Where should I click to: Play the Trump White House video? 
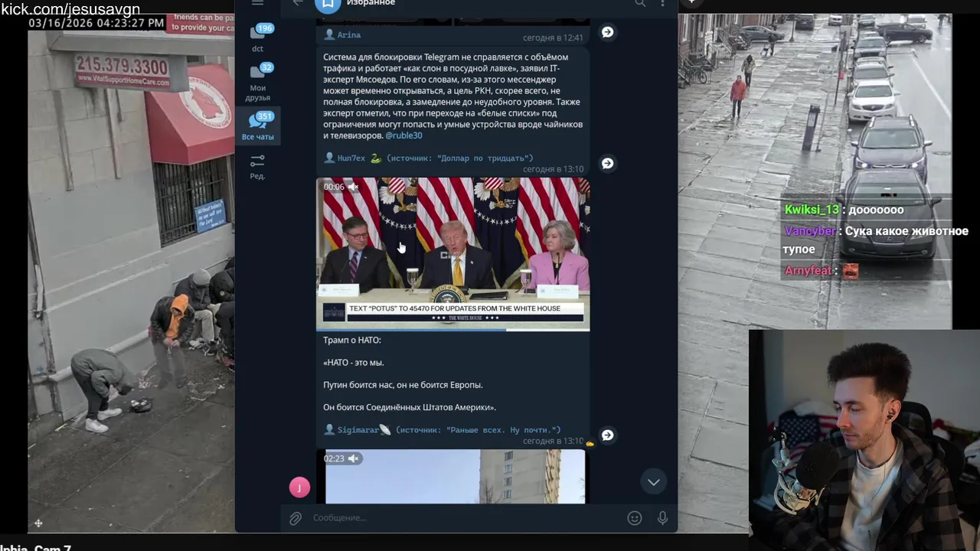453,253
